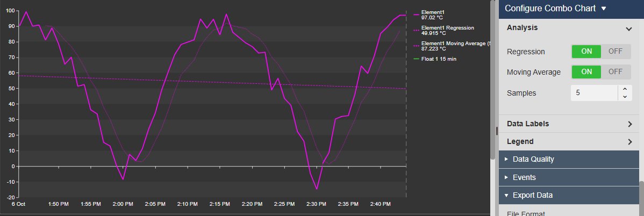The height and width of the screenshot is (216, 644).
Task: Expand the Data Quality section
Action: 569,160
